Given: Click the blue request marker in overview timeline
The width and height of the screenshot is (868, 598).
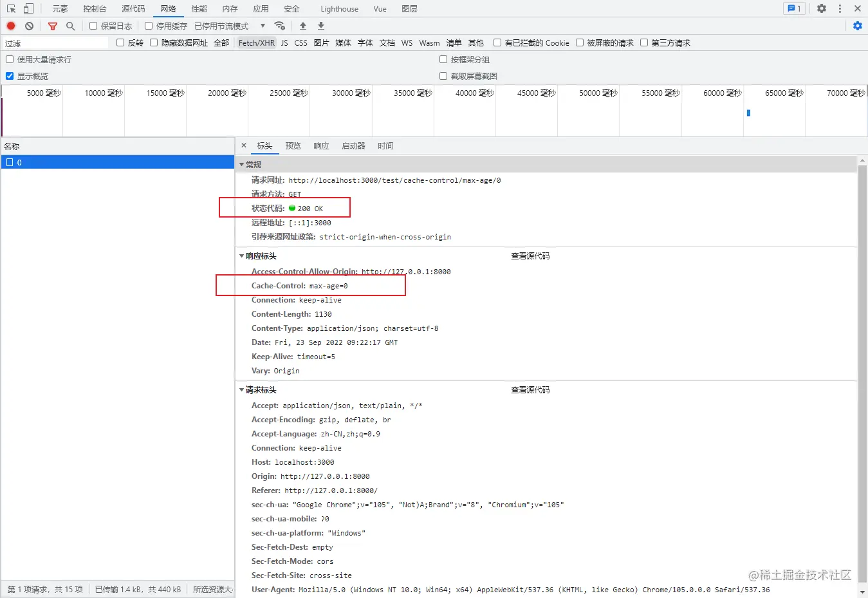Looking at the screenshot, I should (x=748, y=113).
